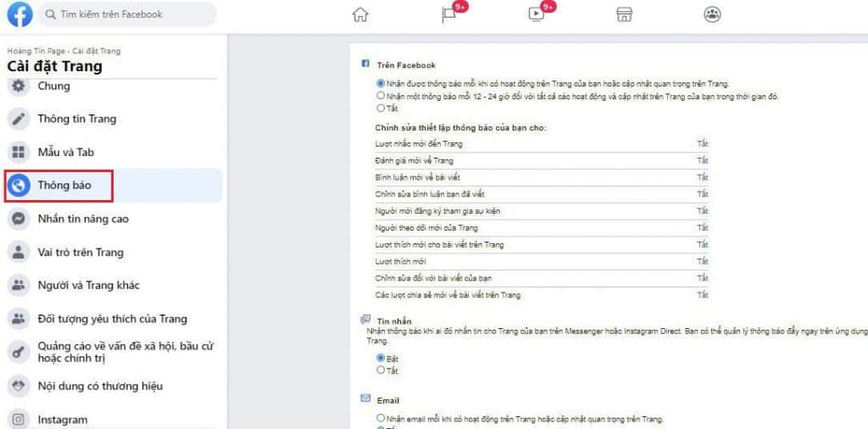Open Thông báo settings section
This screenshot has width=868, height=429.
tap(64, 186)
